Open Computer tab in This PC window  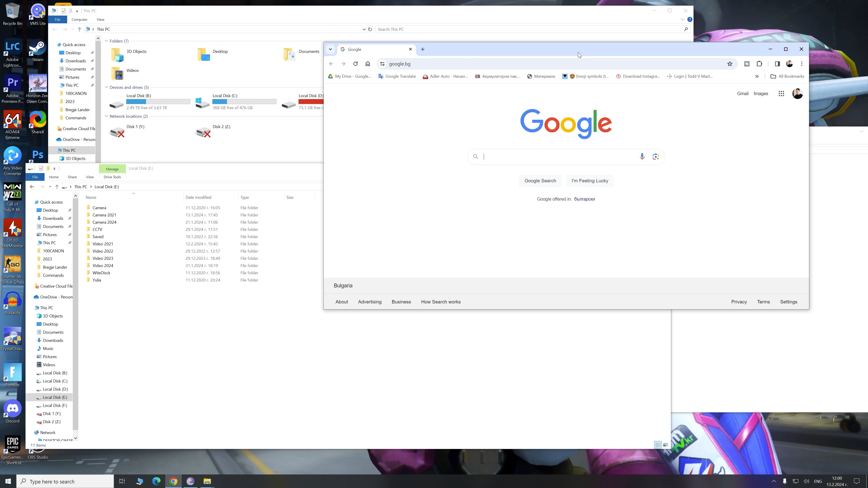(80, 19)
